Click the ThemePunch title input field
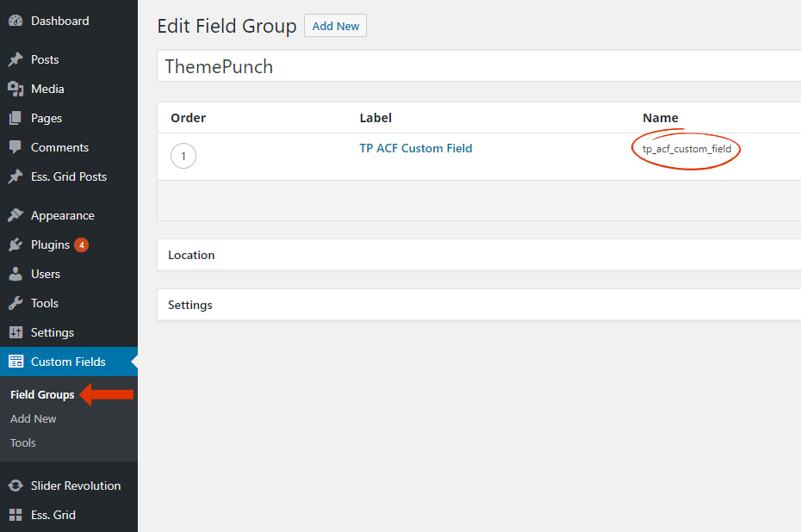801x532 pixels. tap(479, 66)
